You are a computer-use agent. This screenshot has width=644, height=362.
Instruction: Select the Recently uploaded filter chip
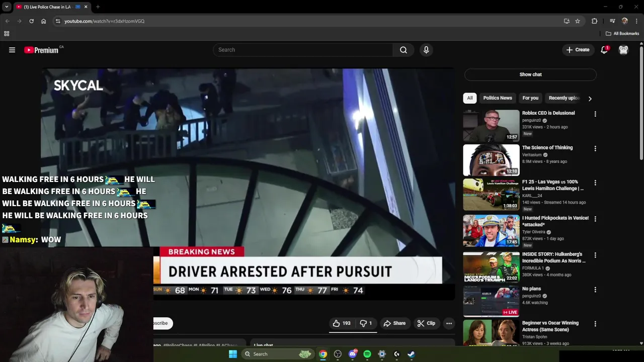click(x=564, y=98)
